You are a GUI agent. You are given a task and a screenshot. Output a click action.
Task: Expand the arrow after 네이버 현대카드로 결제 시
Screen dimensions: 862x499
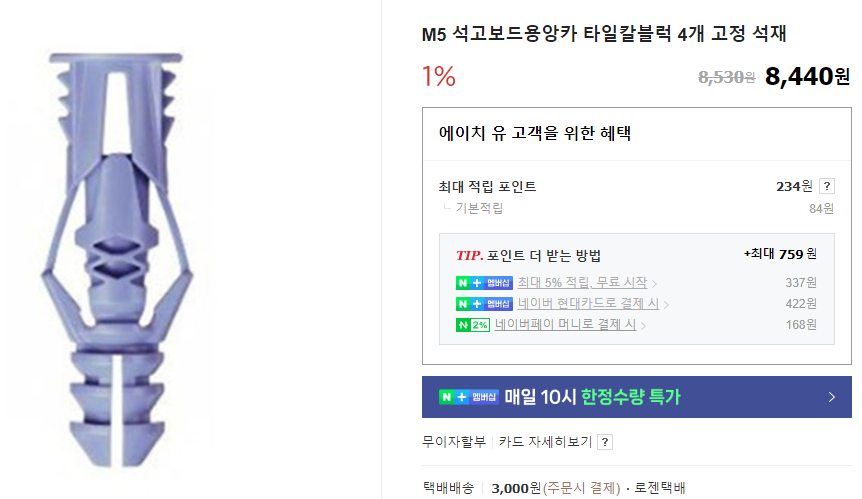click(x=666, y=305)
